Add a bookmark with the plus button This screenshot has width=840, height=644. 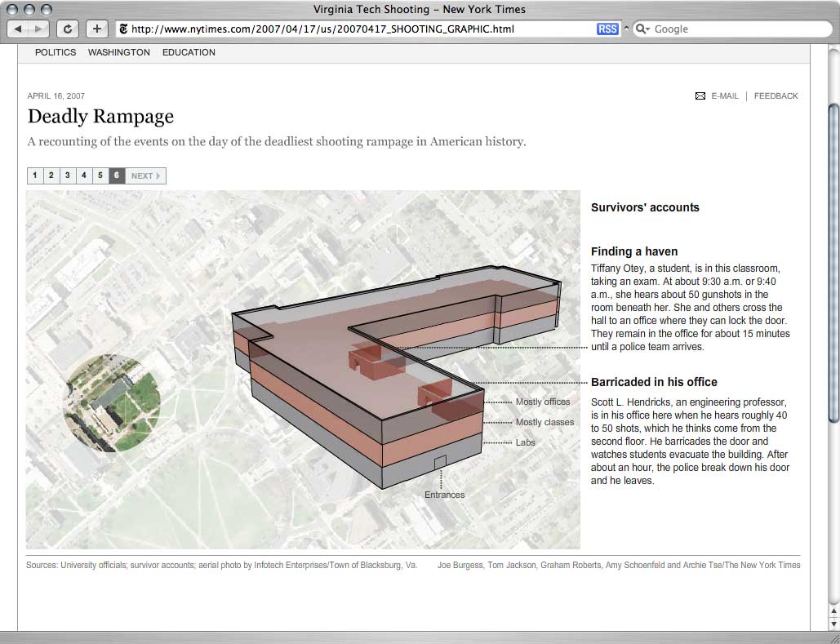click(97, 29)
